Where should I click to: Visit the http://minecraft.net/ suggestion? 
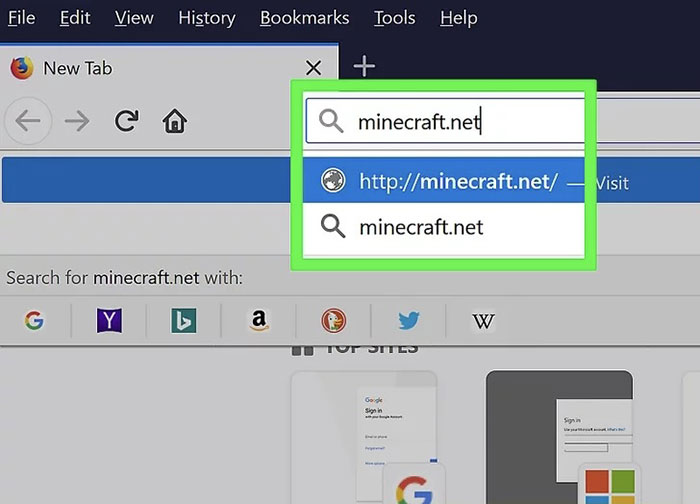[350, 180]
